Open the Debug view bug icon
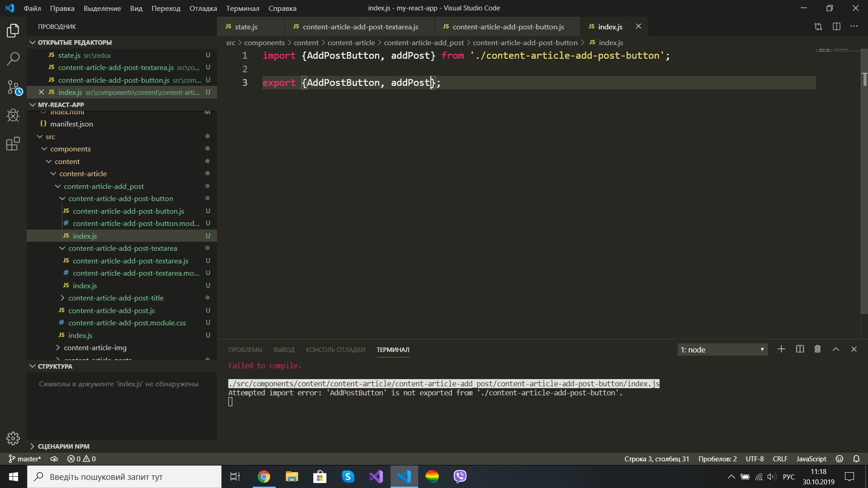Image resolution: width=868 pixels, height=488 pixels. tap(13, 116)
